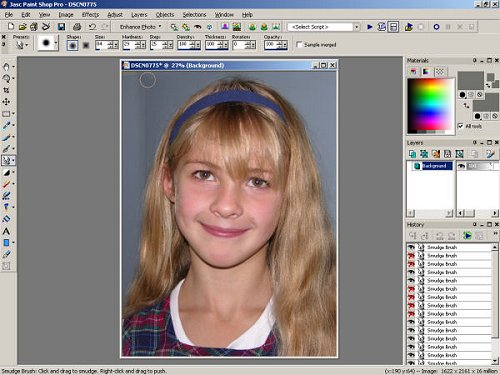This screenshot has height=375, width=500.
Task: Toggle transparent for background material
Action: 495,116
